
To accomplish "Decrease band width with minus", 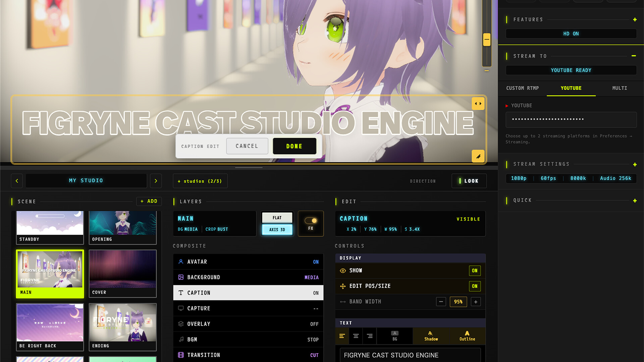I will 441,302.
